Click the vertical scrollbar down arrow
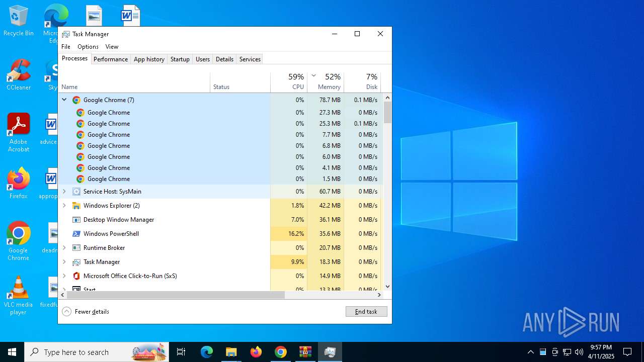This screenshot has width=644, height=362. 387,287
